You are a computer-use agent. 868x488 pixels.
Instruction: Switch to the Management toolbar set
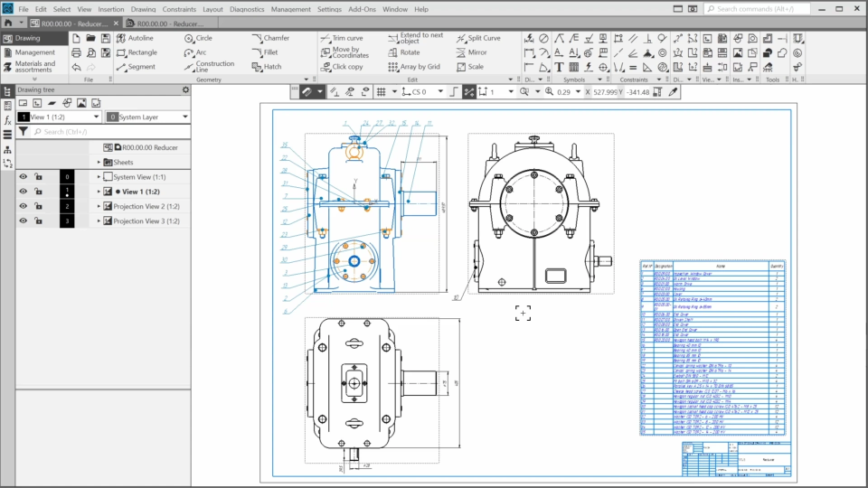click(x=33, y=52)
